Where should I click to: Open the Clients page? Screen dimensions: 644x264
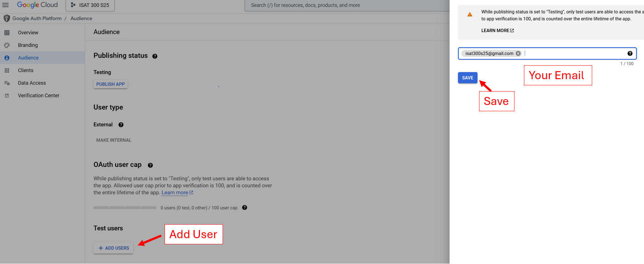[26, 70]
